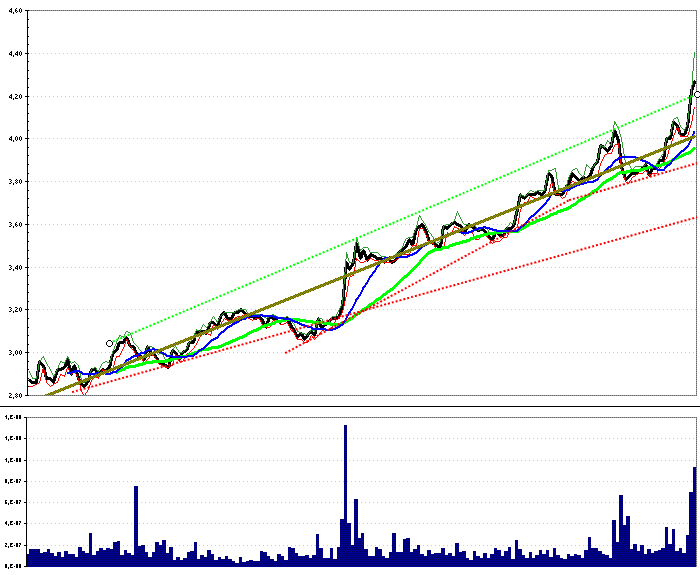Click the 4,00 price axis label
The height and width of the screenshot is (575, 700).
15,139
